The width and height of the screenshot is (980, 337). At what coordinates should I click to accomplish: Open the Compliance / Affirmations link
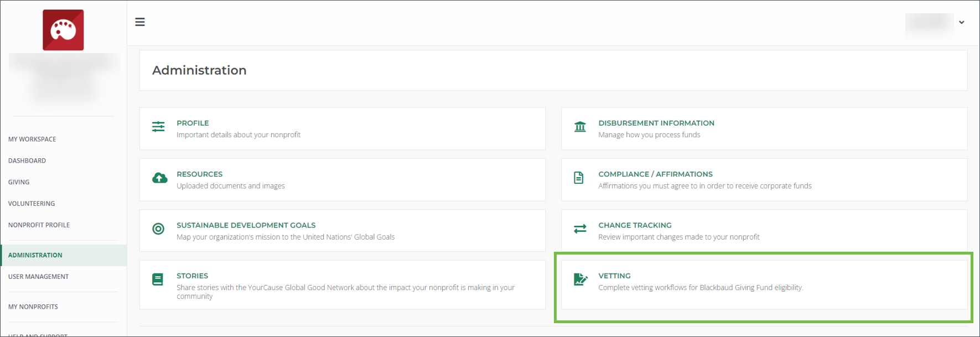pyautogui.click(x=655, y=174)
